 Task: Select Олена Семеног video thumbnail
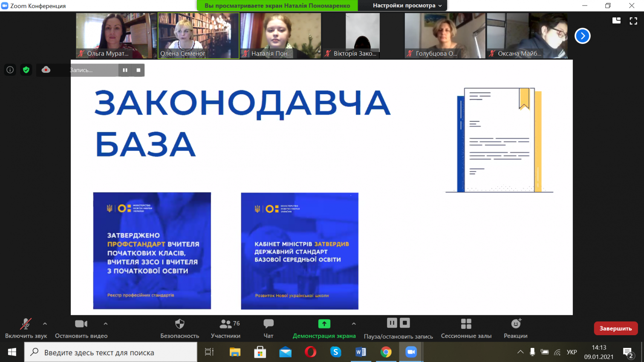pos(199,36)
